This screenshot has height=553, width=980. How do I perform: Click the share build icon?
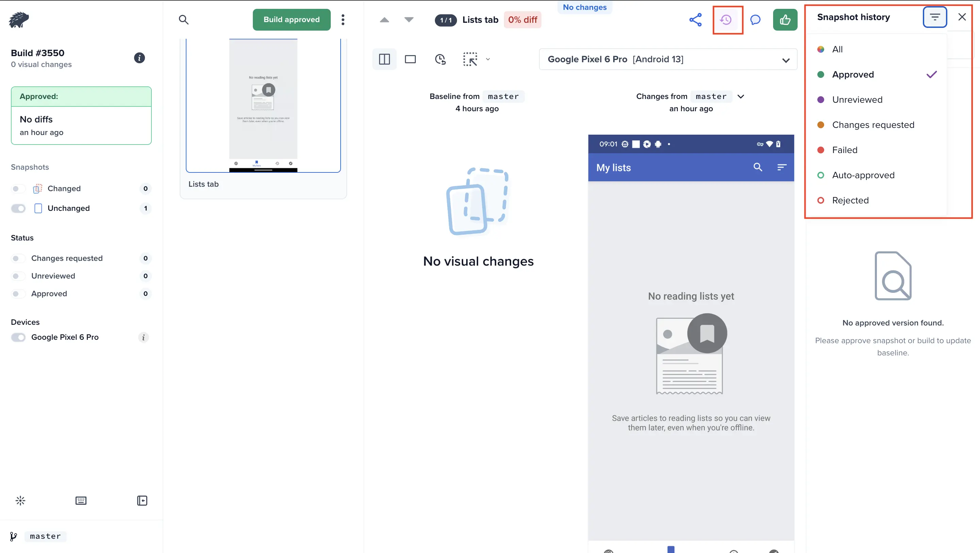(x=695, y=20)
